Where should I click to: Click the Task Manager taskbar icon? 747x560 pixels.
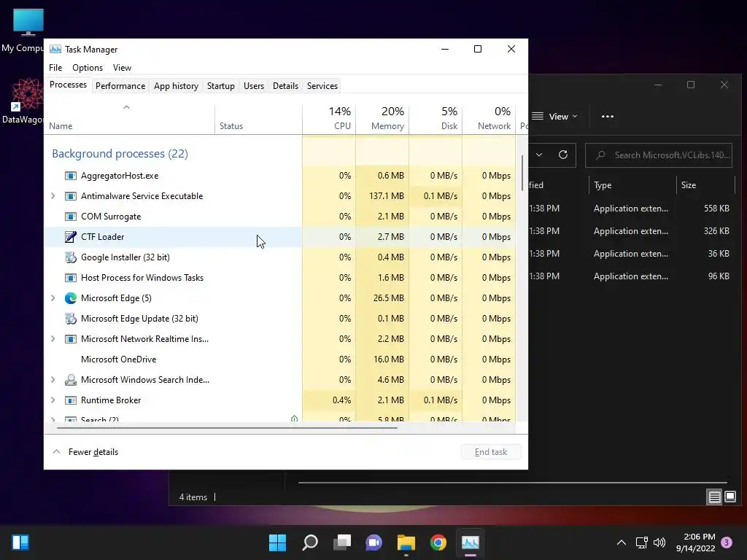(x=471, y=542)
